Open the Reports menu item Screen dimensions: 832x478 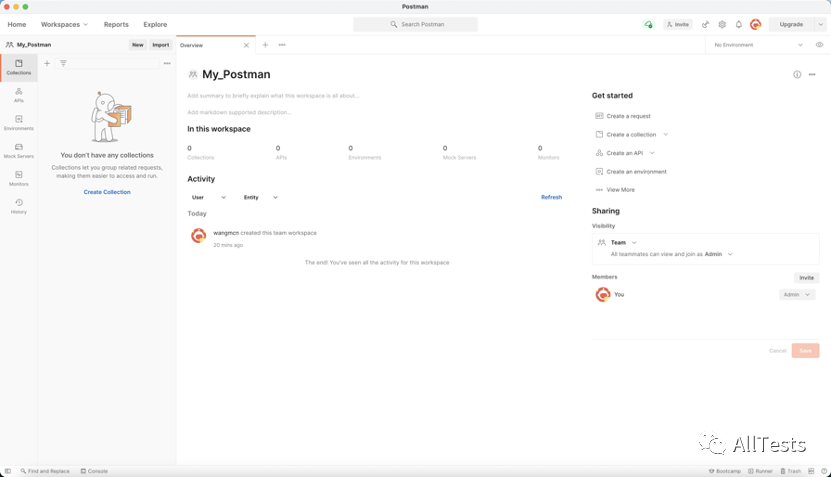(x=116, y=24)
